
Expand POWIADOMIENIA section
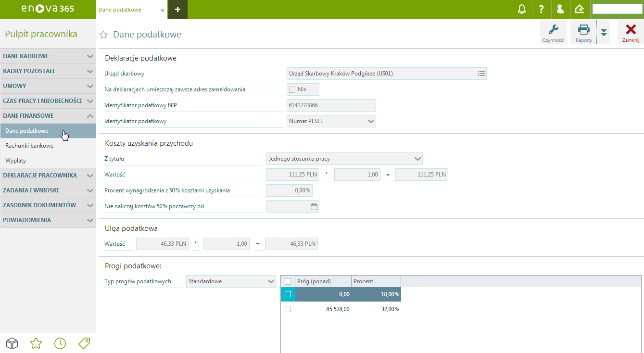click(48, 220)
